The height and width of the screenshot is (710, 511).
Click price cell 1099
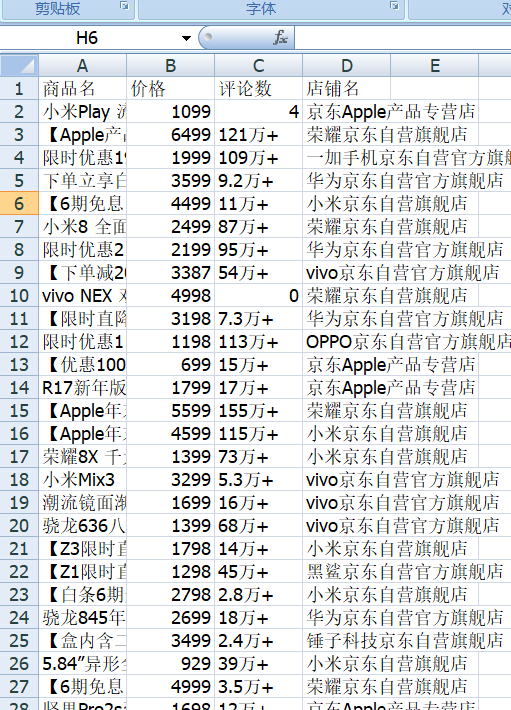coord(170,111)
